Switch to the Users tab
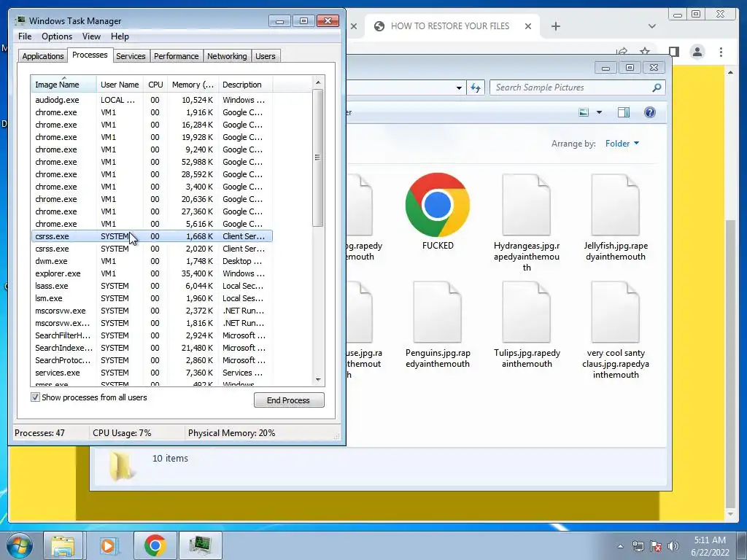Screen dimensions: 747x560 click(x=266, y=56)
